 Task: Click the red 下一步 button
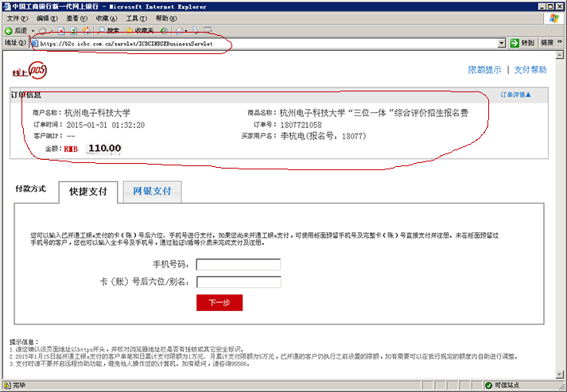[219, 303]
